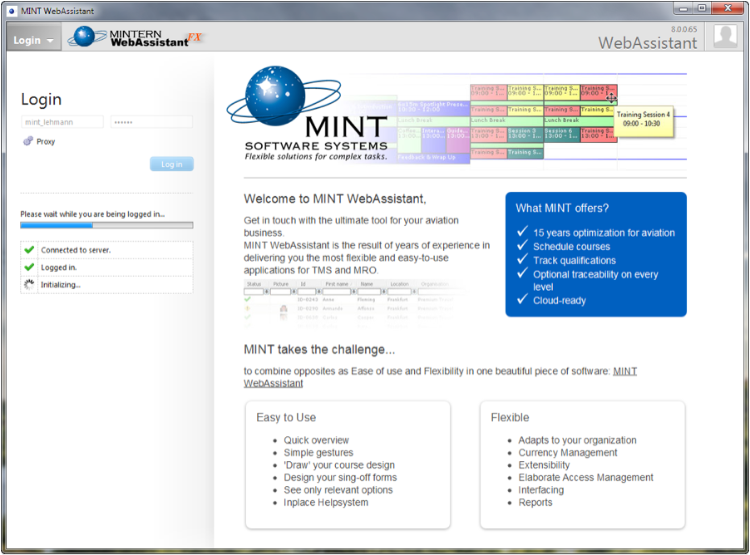Click the 'Schedule courses' item
This screenshot has width=750, height=555.
point(572,247)
